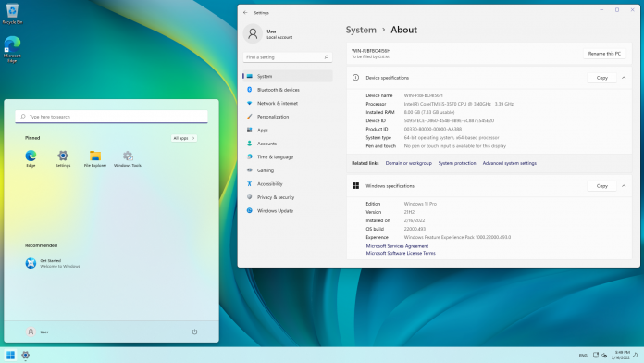Click the Windows Start button on taskbar
The width and height of the screenshot is (644, 363).
[x=11, y=356]
